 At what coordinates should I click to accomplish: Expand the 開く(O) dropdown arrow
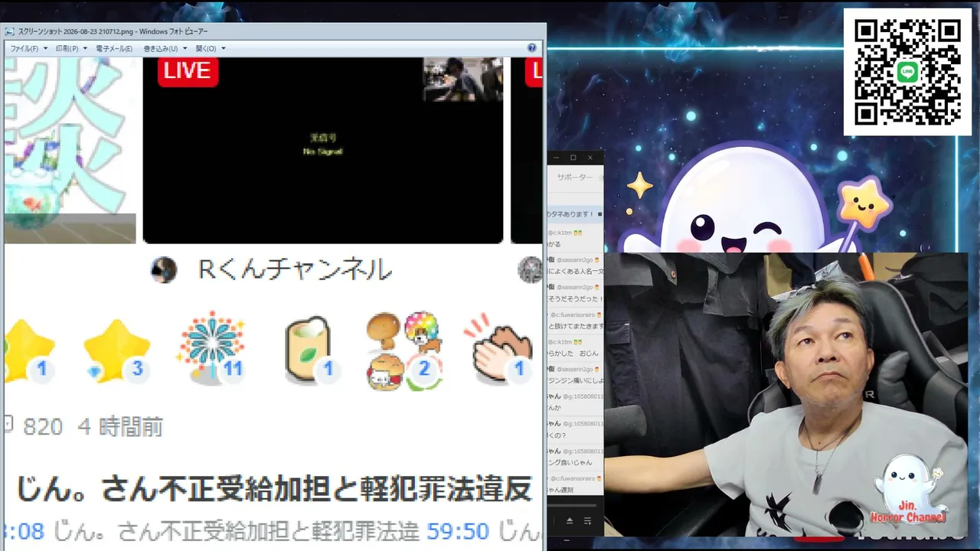click(x=223, y=48)
